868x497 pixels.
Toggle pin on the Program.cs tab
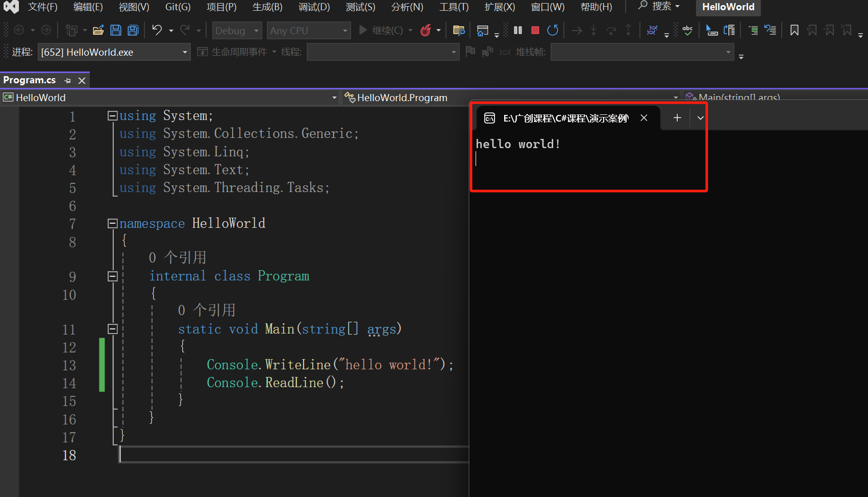point(68,81)
